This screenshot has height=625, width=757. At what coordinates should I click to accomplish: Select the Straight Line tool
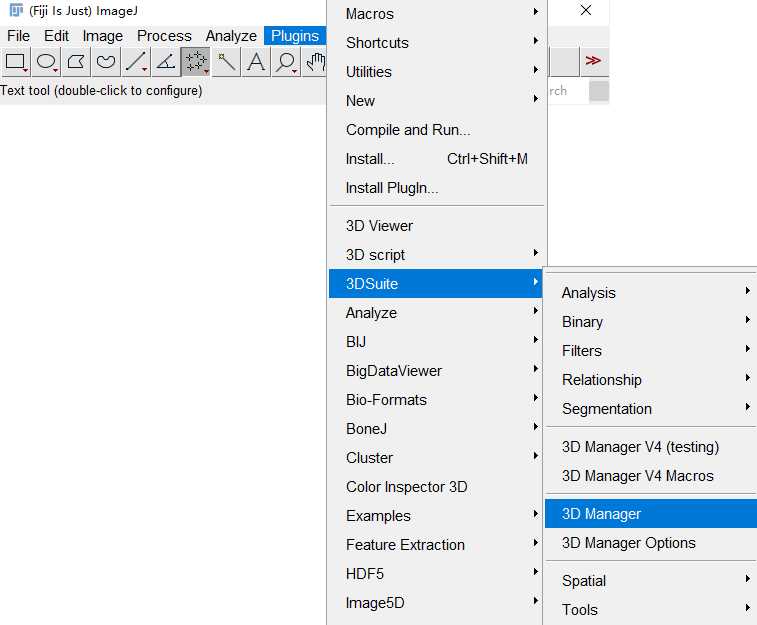click(x=136, y=61)
